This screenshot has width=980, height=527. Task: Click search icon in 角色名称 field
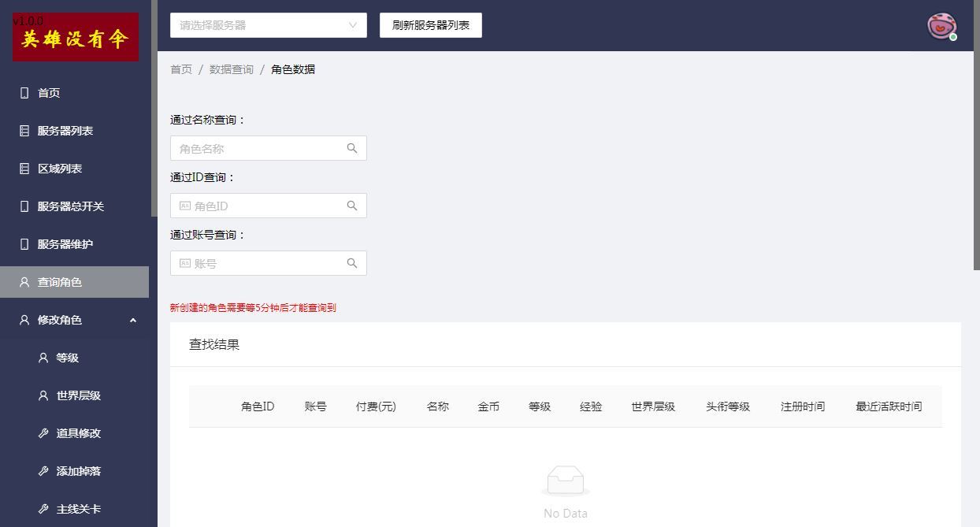tap(352, 148)
